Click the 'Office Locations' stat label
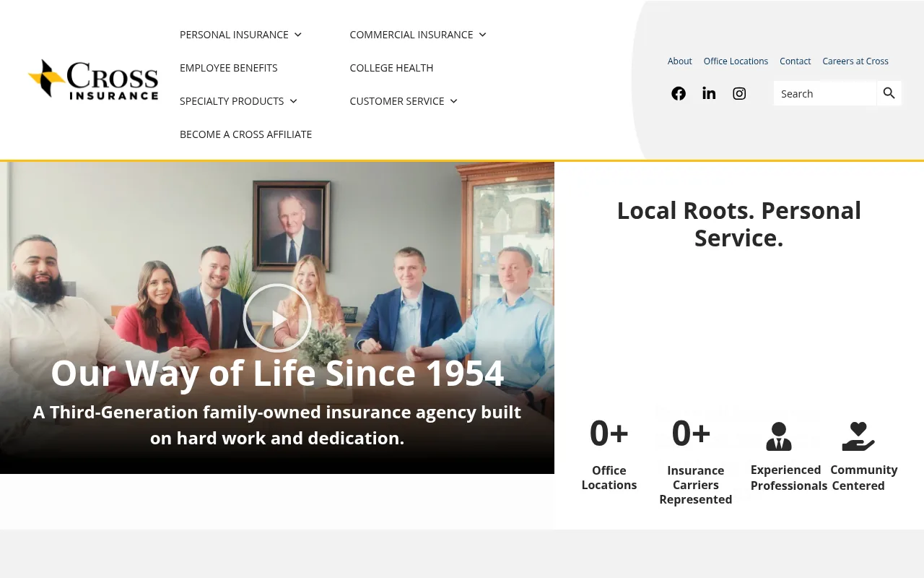Viewport: 924px width, 578px height. pyautogui.click(x=609, y=478)
